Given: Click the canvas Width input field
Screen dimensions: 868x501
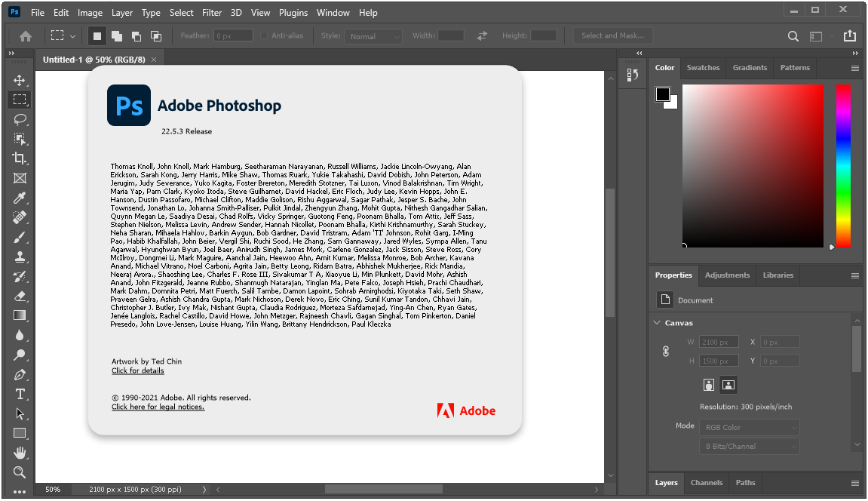Looking at the screenshot, I should 719,342.
